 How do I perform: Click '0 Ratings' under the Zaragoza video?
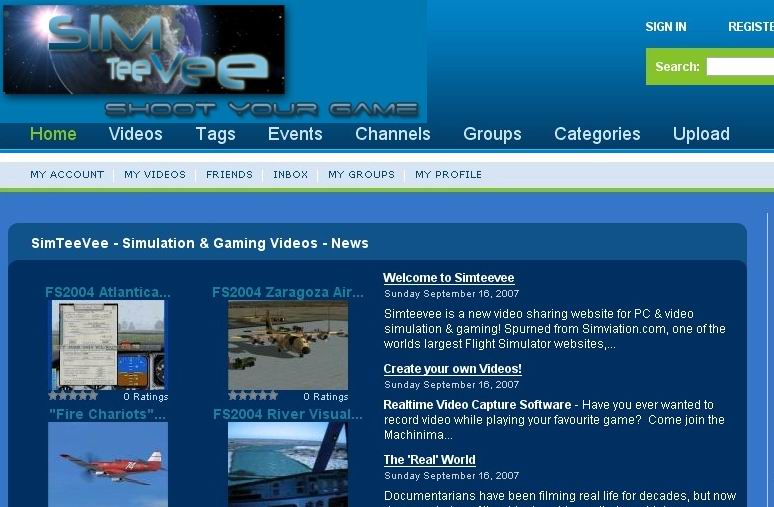326,397
